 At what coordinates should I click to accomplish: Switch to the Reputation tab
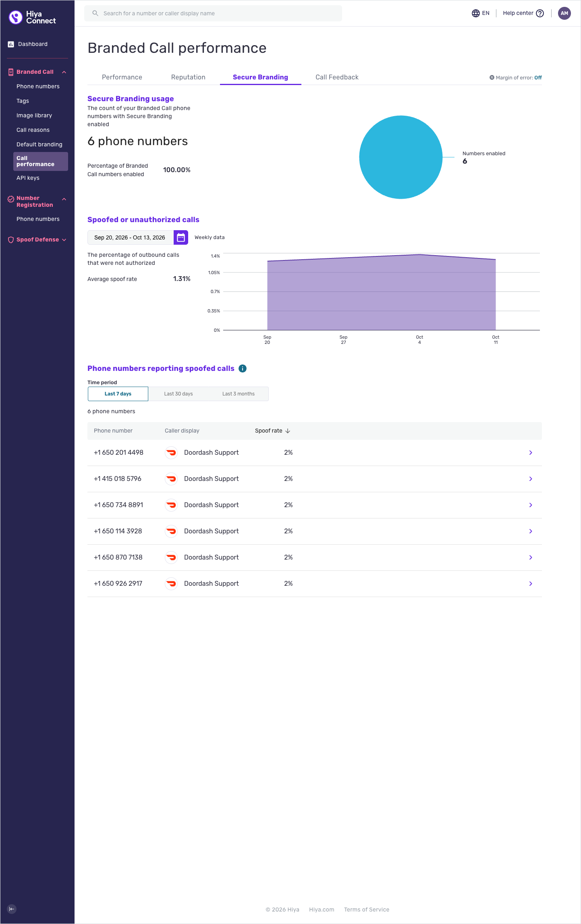click(x=188, y=77)
